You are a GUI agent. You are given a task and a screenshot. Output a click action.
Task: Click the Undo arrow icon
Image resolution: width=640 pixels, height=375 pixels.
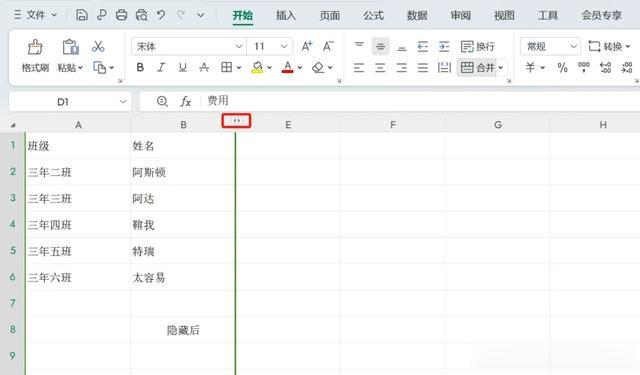pos(161,16)
